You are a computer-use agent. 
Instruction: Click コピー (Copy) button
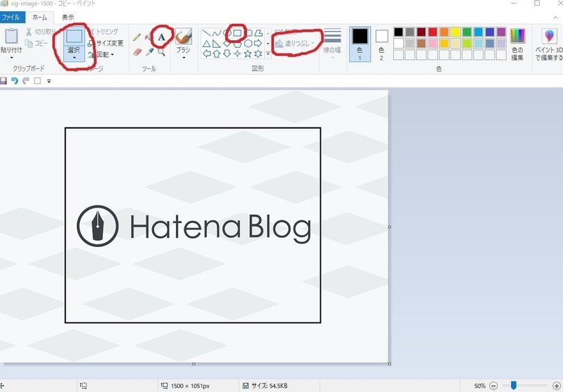click(37, 43)
